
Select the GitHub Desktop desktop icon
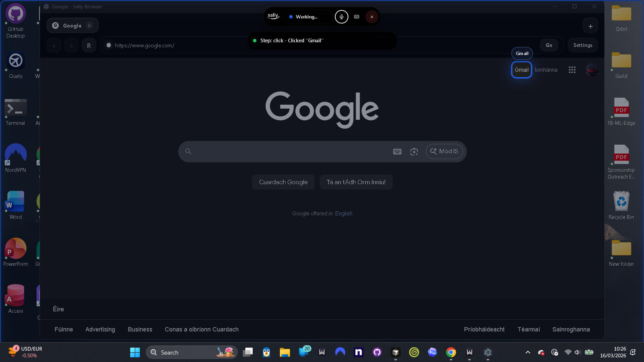pyautogui.click(x=15, y=21)
